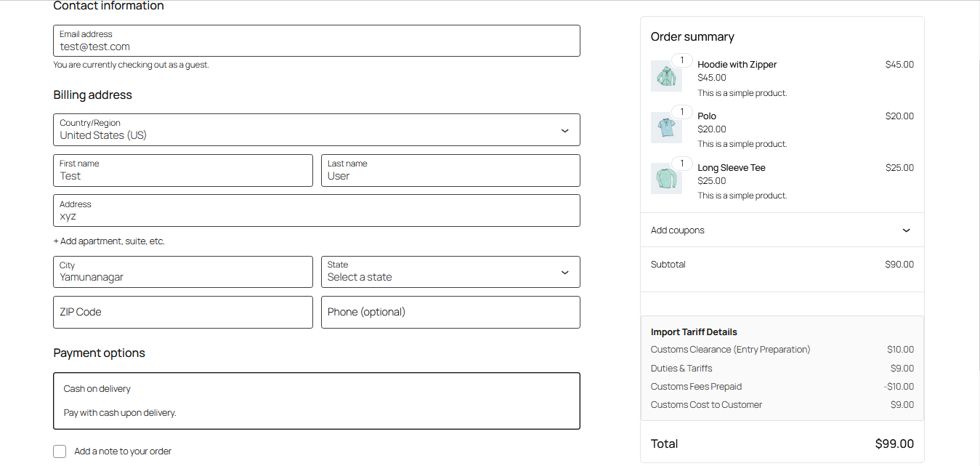Click the Customs Cost to Customer link
The width and height of the screenshot is (980, 466).
tap(706, 404)
